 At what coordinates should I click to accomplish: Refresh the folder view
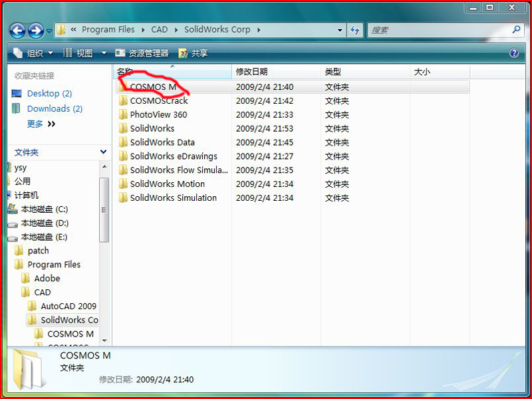point(355,30)
